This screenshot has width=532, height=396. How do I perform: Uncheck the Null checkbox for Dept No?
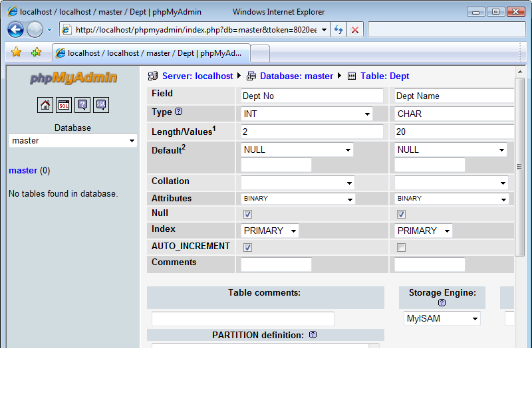(247, 214)
